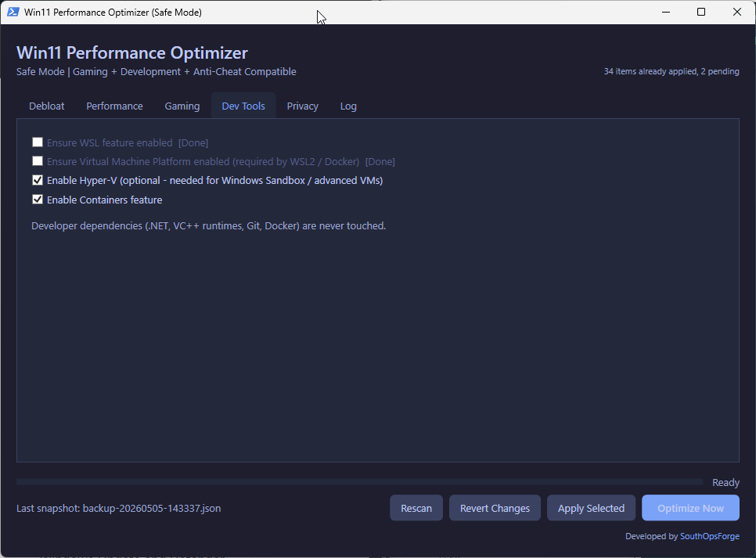Click Revert Changes button
The image size is (756, 558).
[495, 508]
